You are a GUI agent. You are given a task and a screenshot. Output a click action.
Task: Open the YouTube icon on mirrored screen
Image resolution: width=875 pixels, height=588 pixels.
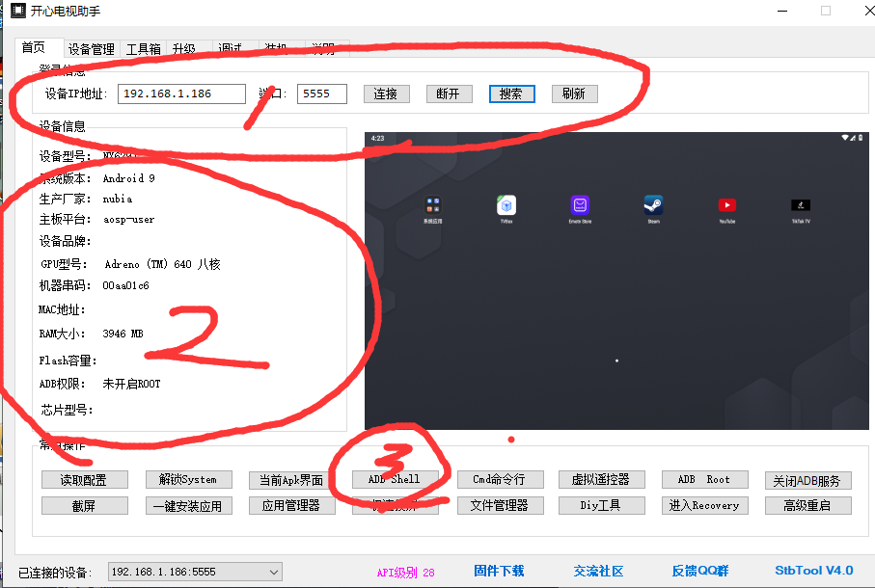726,205
